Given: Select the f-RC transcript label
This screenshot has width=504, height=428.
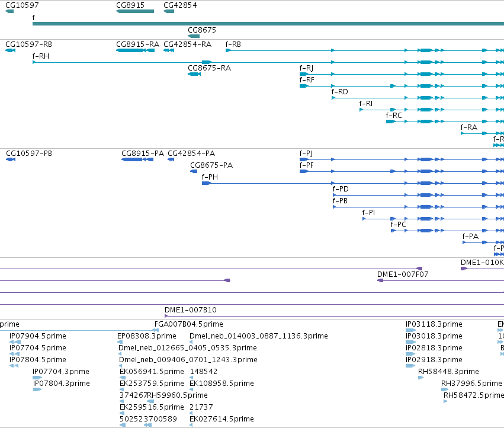Looking at the screenshot, I should coord(394,116).
